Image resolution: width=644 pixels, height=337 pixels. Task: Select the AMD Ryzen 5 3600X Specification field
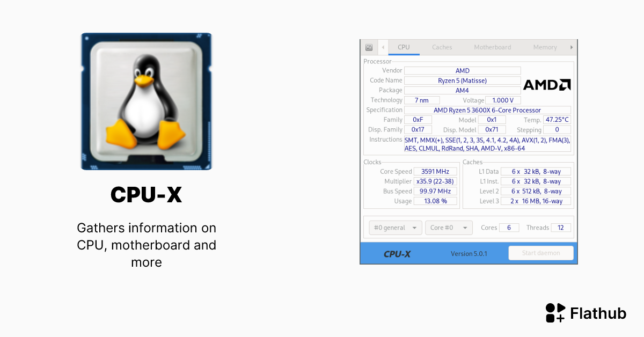[487, 110]
